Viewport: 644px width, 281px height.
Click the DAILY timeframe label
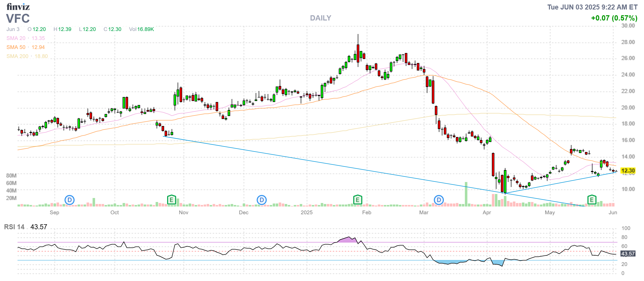coord(320,18)
